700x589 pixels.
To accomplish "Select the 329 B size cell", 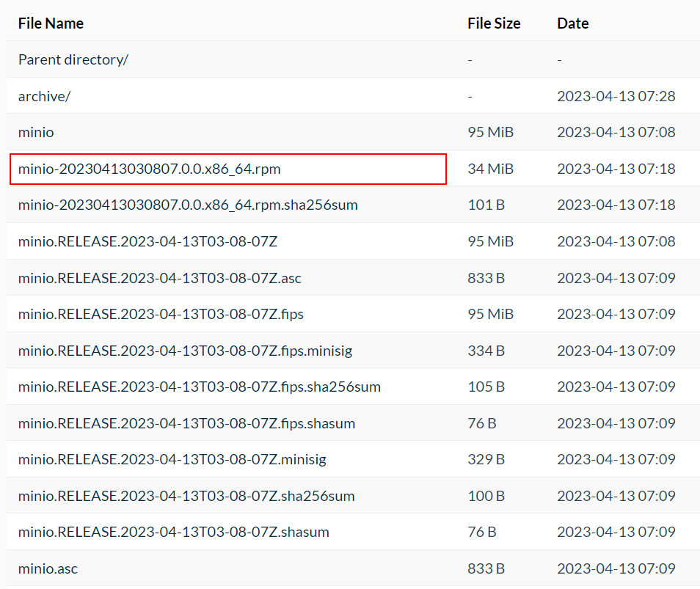I will [486, 459].
